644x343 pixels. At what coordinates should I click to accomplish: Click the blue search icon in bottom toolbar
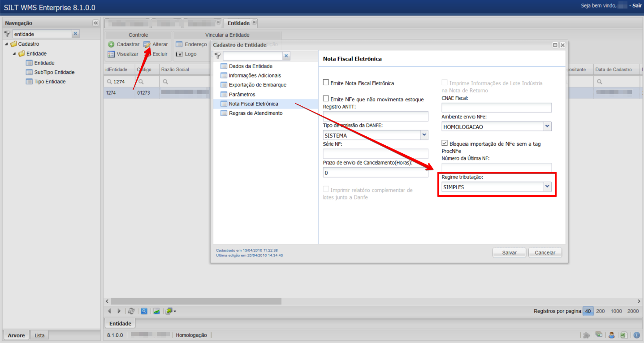pyautogui.click(x=144, y=311)
